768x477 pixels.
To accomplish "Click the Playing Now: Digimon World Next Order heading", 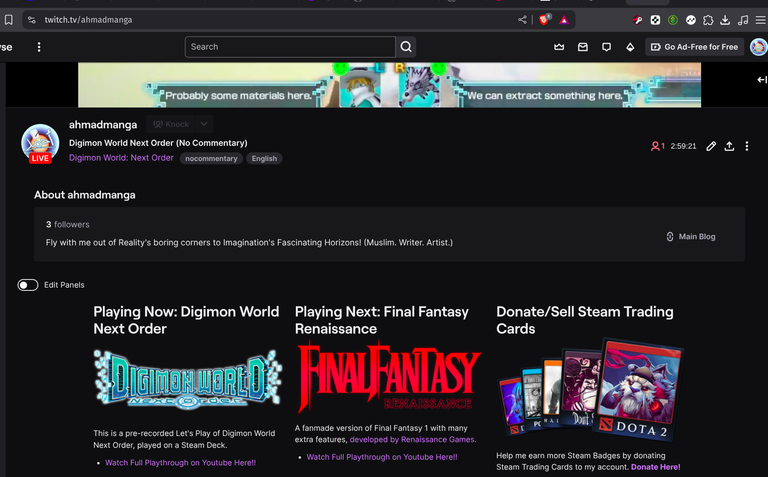I will pos(186,320).
